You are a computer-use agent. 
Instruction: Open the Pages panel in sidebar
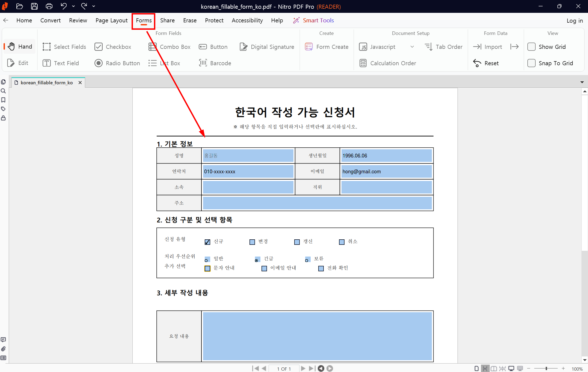click(3, 82)
